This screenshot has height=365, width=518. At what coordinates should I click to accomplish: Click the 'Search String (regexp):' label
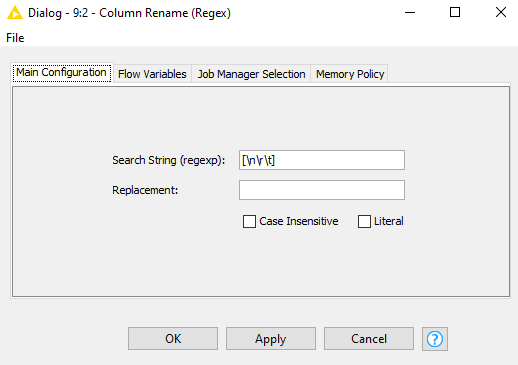(169, 160)
